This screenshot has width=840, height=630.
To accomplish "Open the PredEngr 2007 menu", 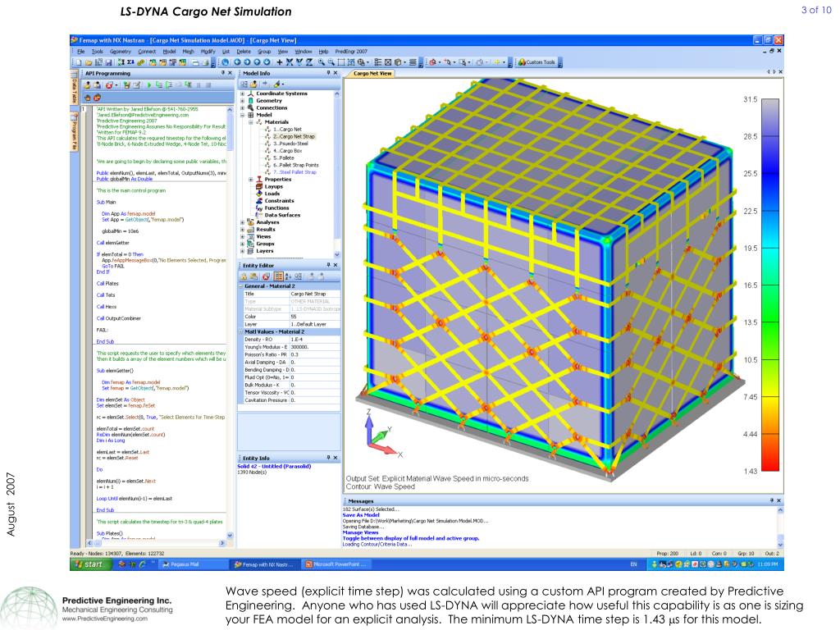I will point(351,52).
